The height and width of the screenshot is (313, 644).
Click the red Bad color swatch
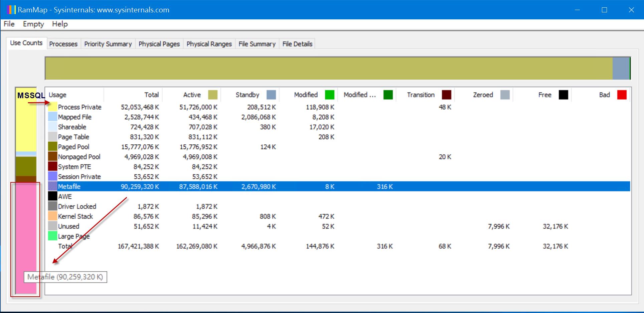point(622,95)
